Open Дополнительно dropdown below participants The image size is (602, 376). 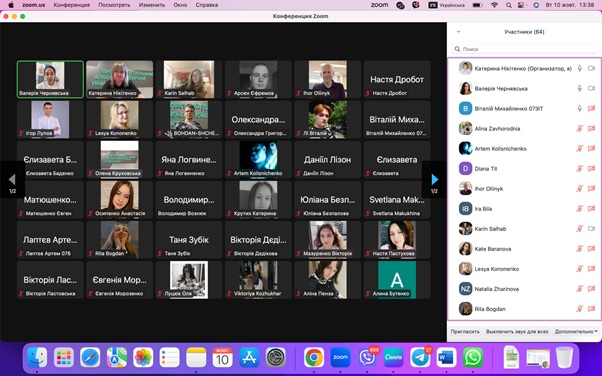coord(576,331)
